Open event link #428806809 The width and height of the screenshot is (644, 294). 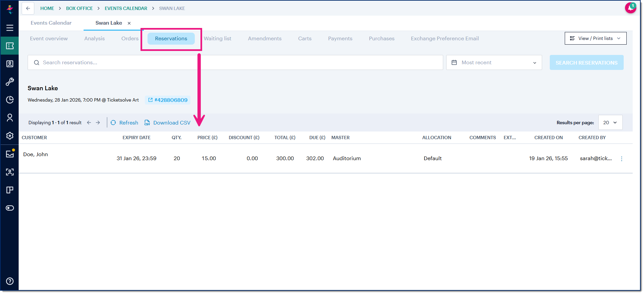pos(168,100)
